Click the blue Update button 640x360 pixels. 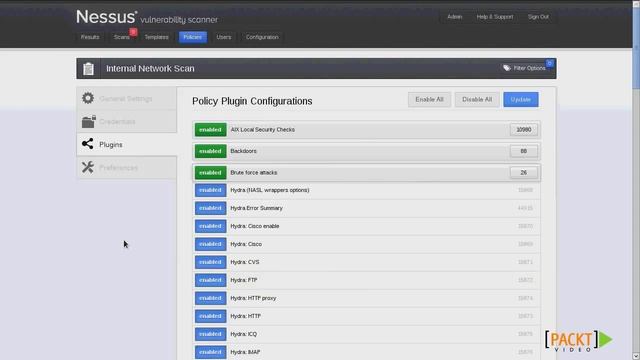pos(521,100)
